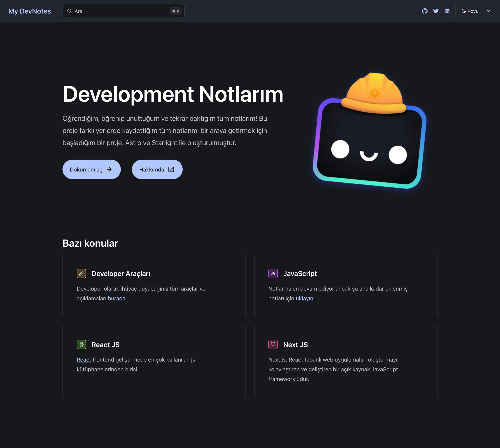This screenshot has width=500, height=448.
Task: Open the Dokumanı aç button
Action: (x=92, y=169)
